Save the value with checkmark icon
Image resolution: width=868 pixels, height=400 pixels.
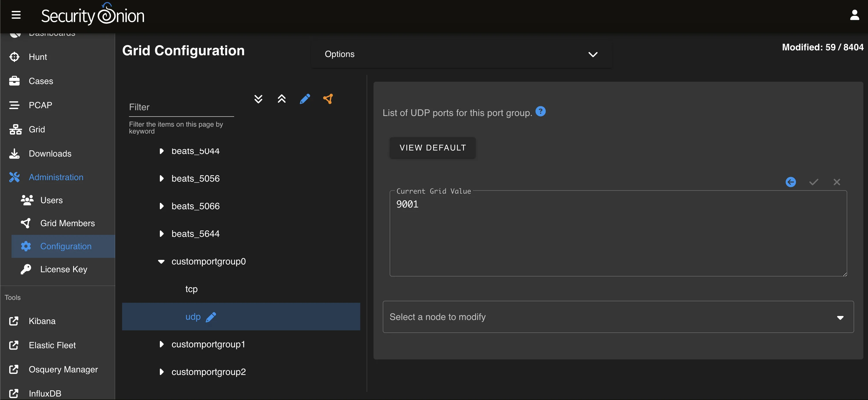(x=813, y=182)
